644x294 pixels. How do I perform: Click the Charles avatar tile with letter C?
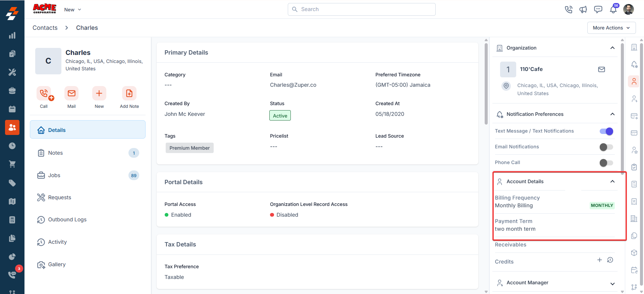click(48, 61)
